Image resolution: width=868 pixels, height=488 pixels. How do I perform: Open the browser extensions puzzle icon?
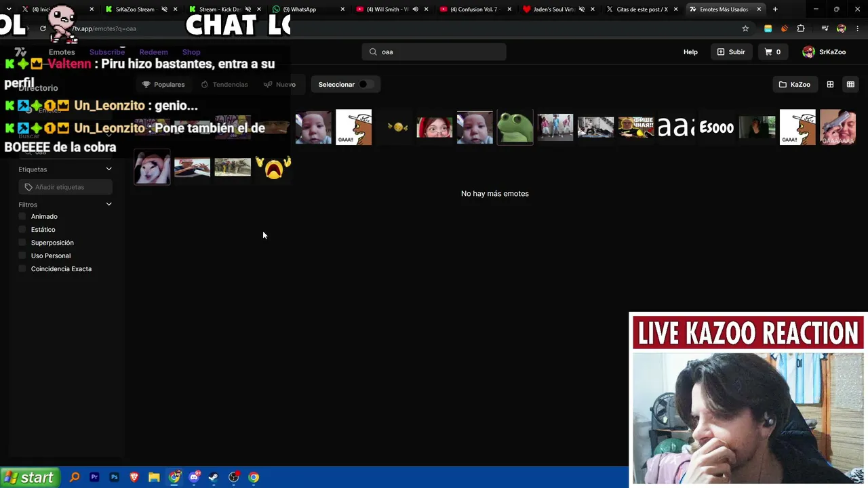[x=801, y=28]
